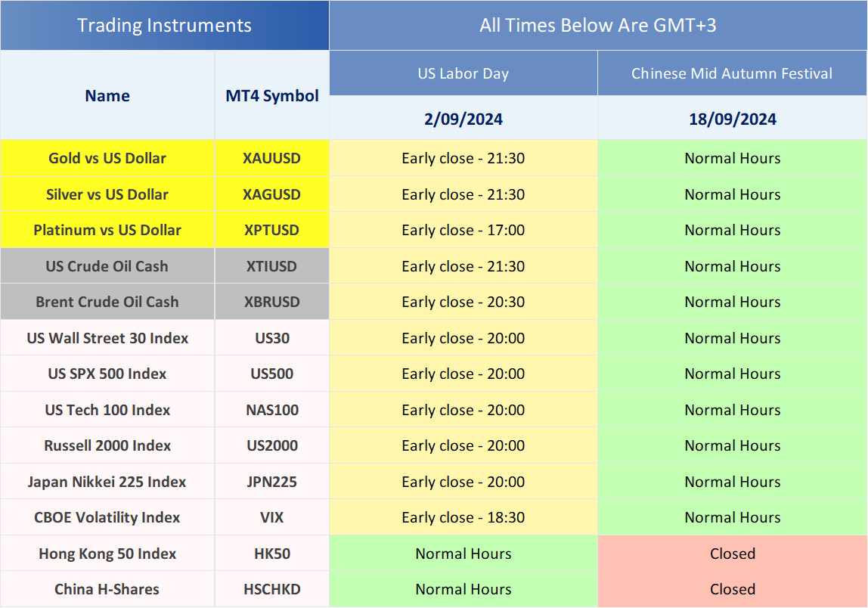This screenshot has width=868, height=608.
Task: Click the US Labor Day column header
Action: 463,73
